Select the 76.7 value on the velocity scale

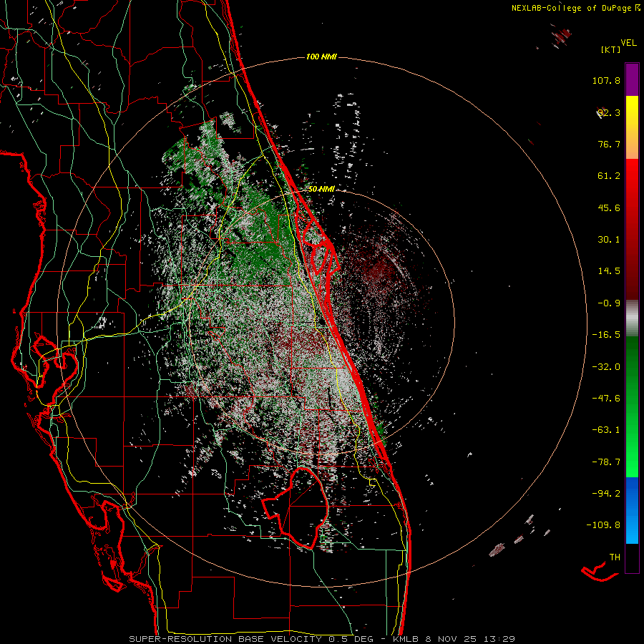coord(609,144)
